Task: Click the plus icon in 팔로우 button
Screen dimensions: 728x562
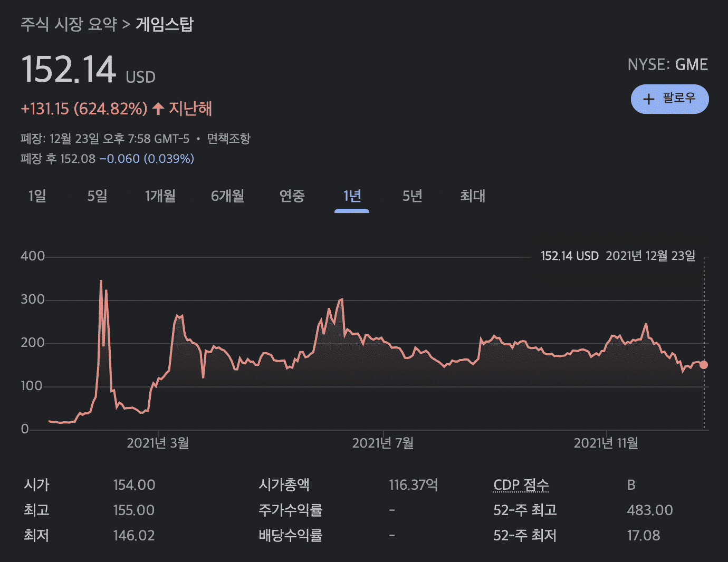Action: [x=649, y=99]
